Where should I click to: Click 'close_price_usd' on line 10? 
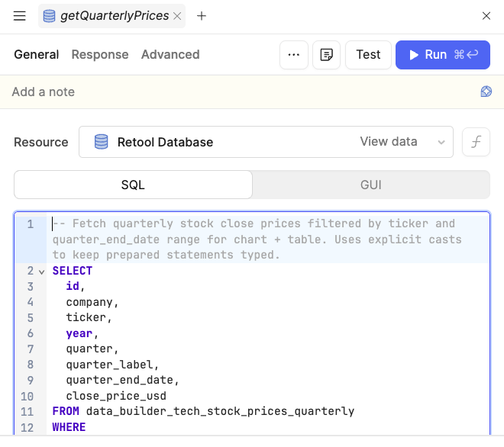(116, 396)
